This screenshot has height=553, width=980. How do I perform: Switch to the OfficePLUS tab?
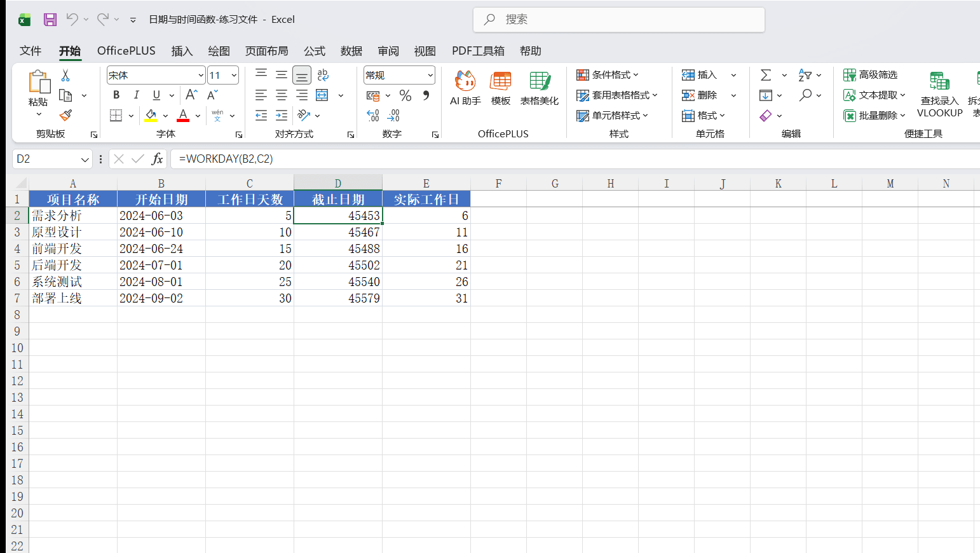point(126,51)
